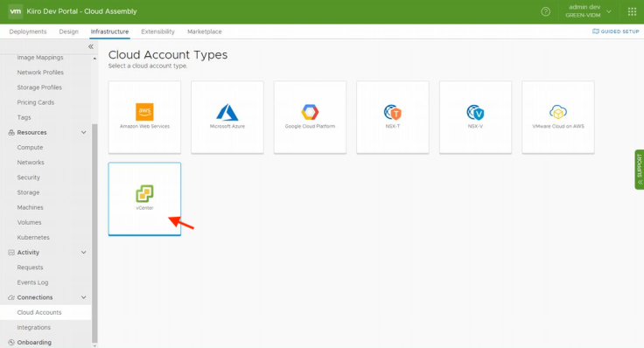Click the Resources section heading

click(x=32, y=133)
